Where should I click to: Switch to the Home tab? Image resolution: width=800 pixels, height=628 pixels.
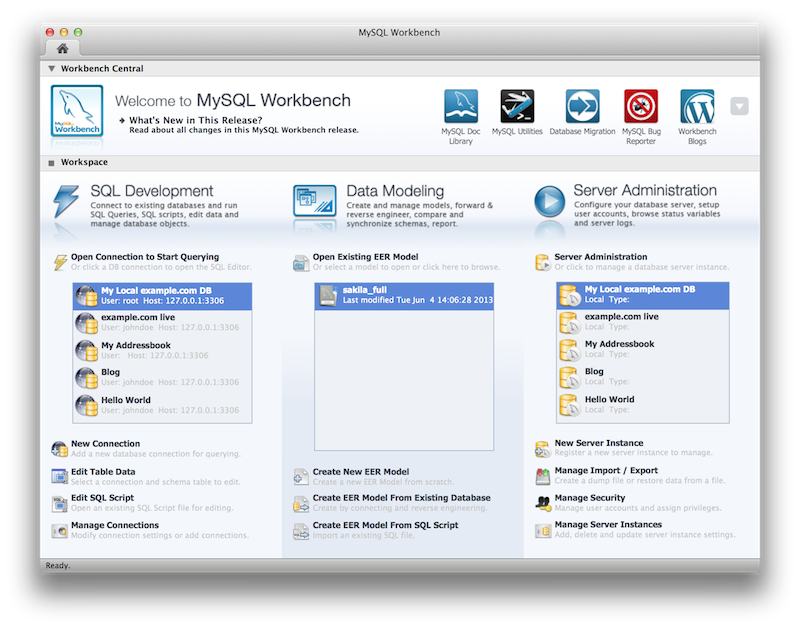coord(63,48)
